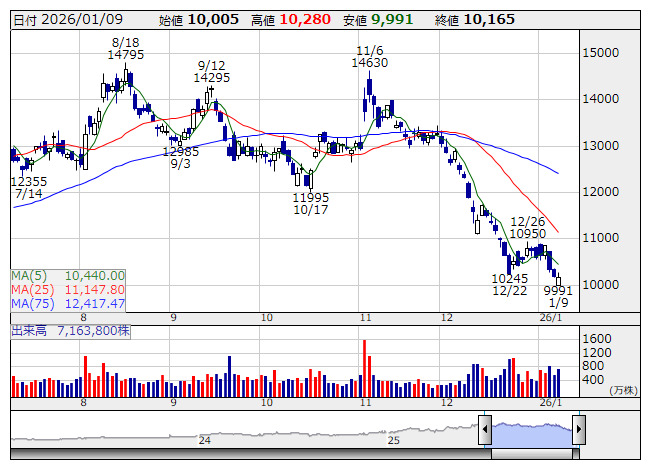Screen dimensions: 653x470
Task: Click the 高値 10,280 high price
Action: coord(291,20)
